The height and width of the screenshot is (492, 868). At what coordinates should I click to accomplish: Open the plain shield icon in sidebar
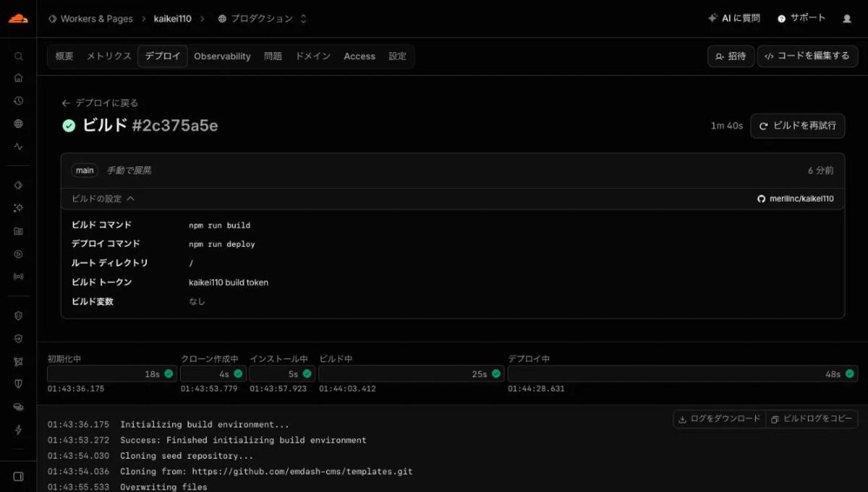(19, 383)
